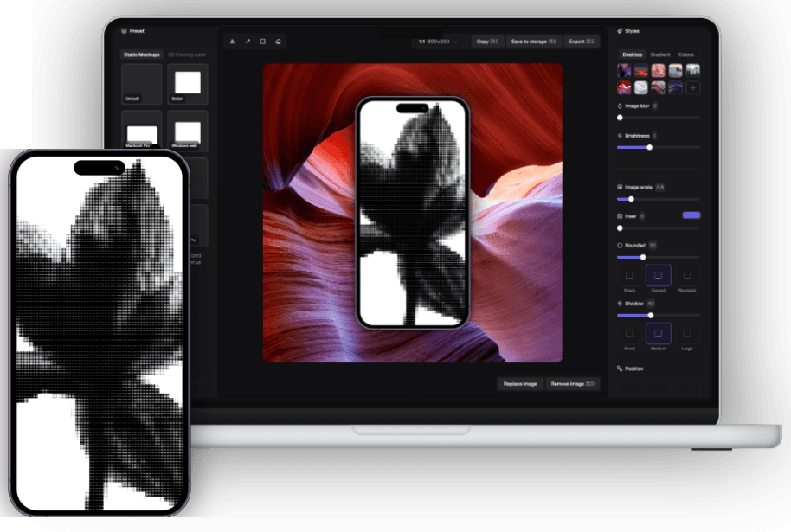
Task: Adjust the Brightness slider handle
Action: coord(650,147)
